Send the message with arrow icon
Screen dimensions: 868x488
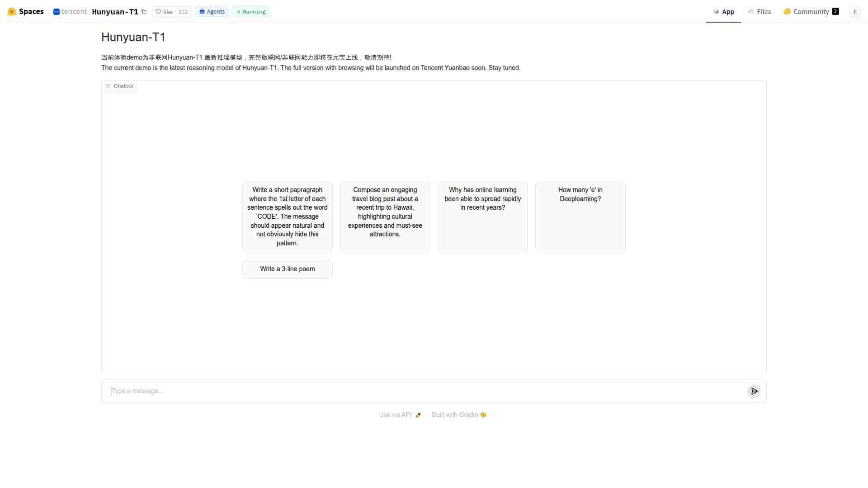click(x=754, y=391)
